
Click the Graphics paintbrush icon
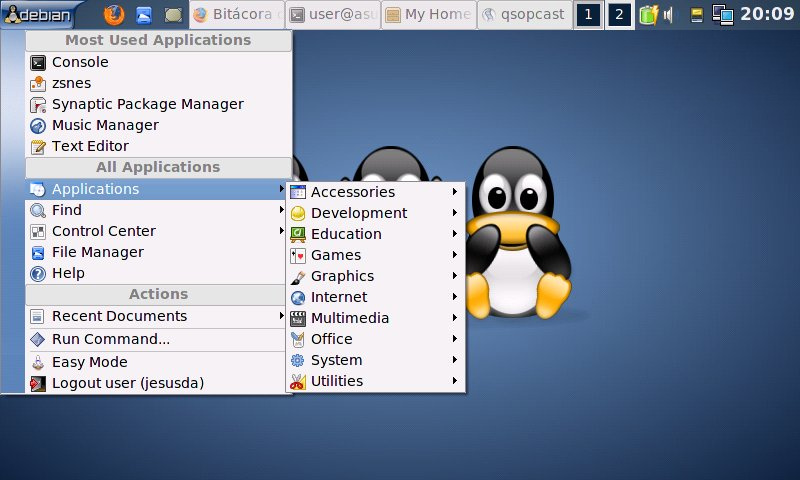298,277
